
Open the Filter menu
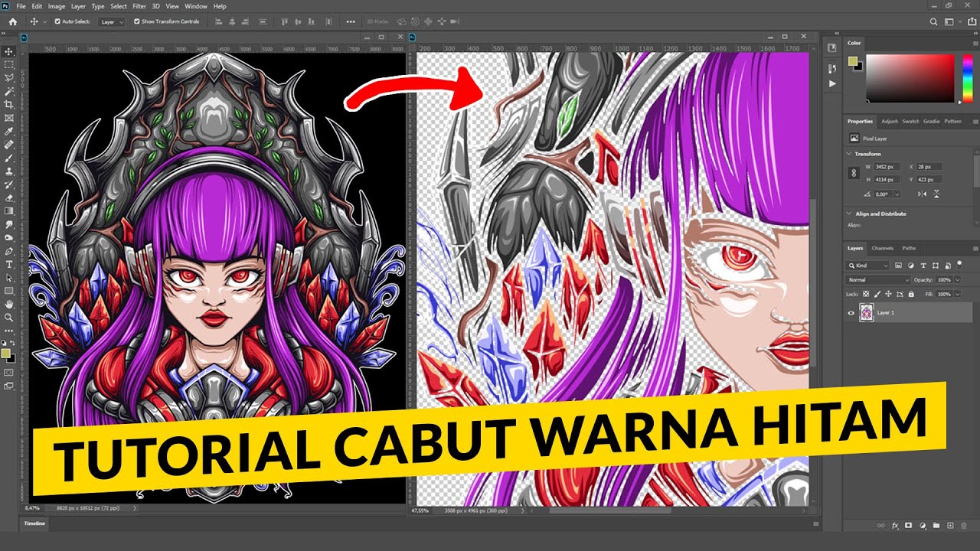[139, 6]
